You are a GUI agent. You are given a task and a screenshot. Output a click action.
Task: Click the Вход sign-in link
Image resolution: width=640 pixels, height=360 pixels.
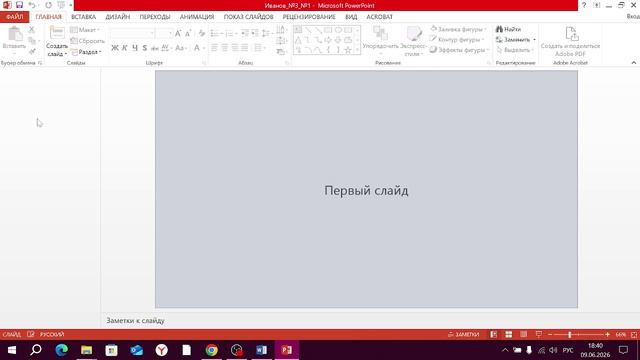pyautogui.click(x=633, y=17)
